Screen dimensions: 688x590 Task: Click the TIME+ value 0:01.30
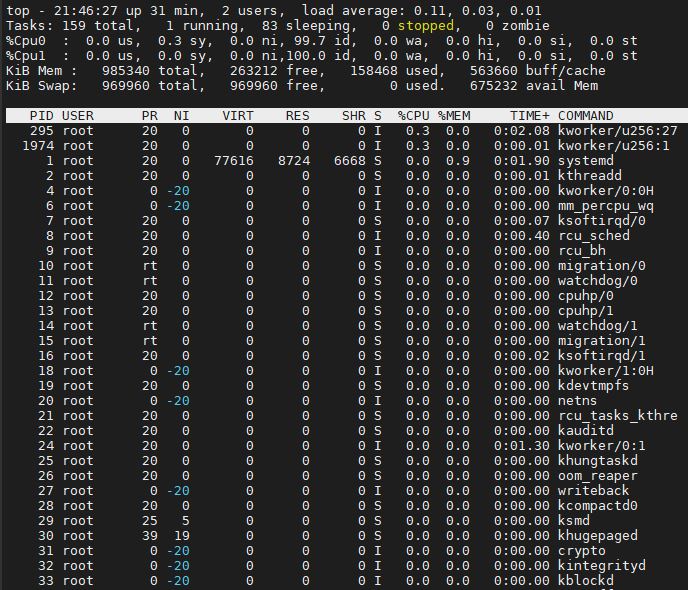pyautogui.click(x=522, y=446)
